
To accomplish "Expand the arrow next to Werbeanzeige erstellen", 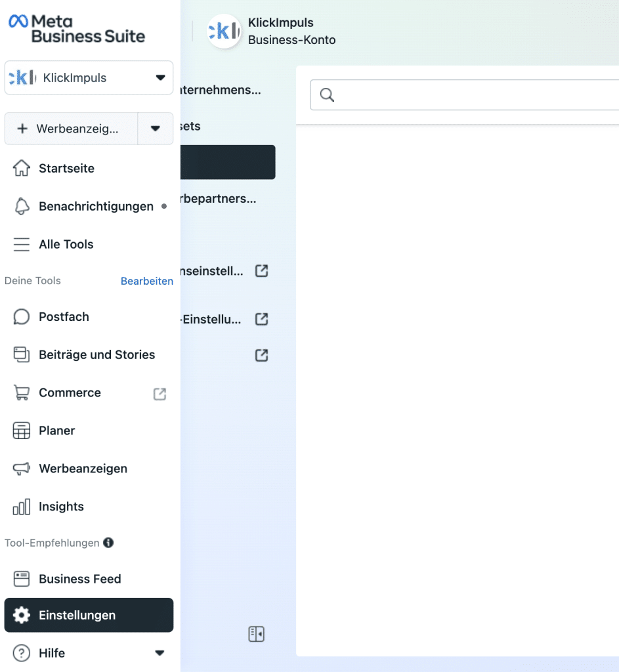I will pos(156,129).
